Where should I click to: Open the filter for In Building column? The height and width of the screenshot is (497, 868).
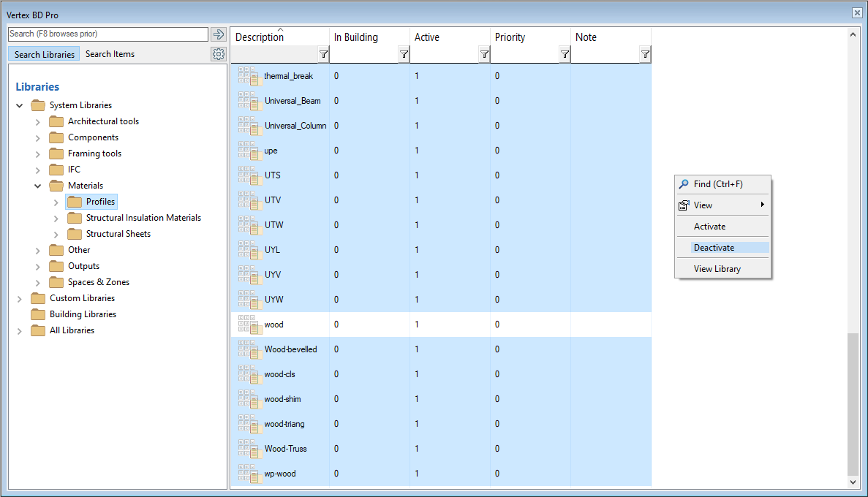404,54
